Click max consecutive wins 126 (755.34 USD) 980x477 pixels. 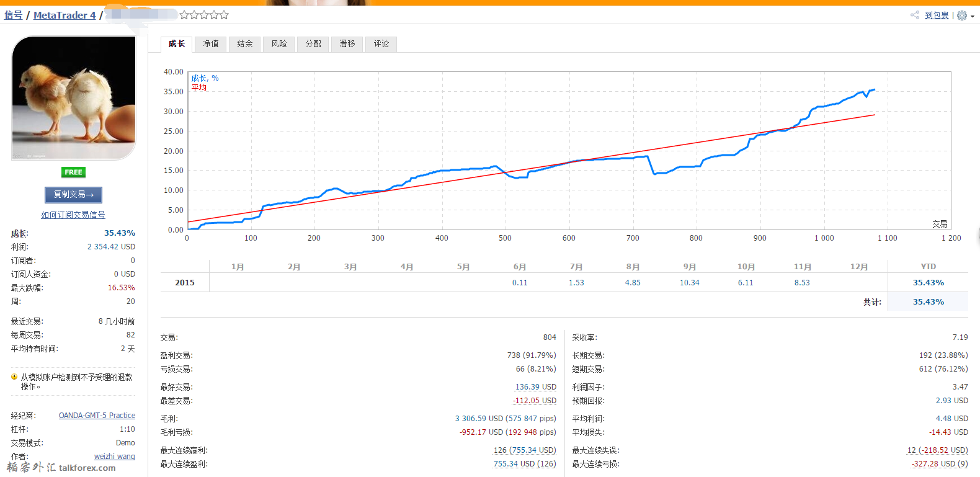click(x=525, y=450)
